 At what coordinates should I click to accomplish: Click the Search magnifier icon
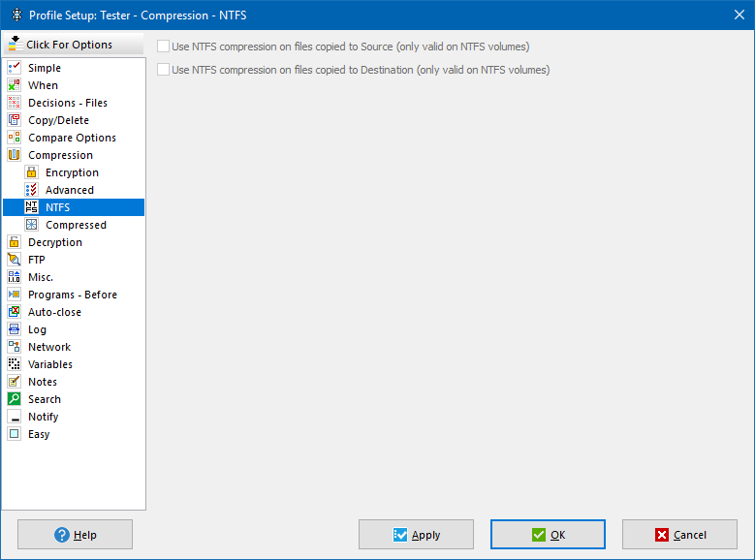14,399
